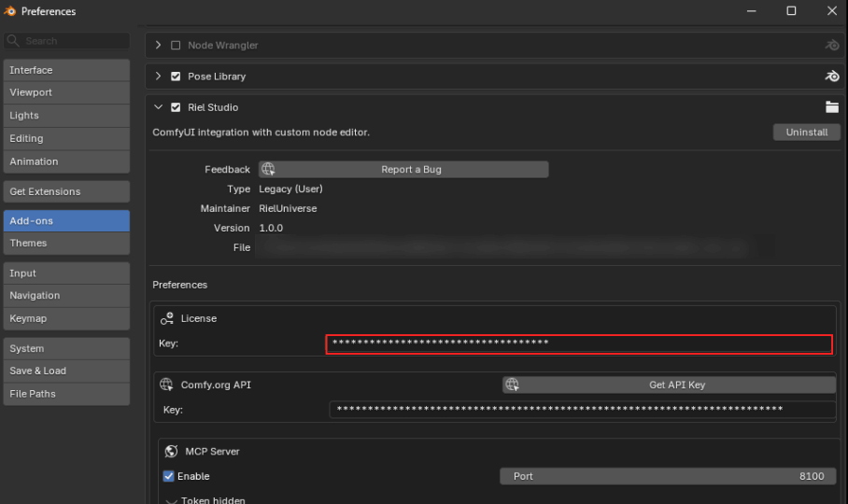
Task: Open the Animation preferences tab
Action: coord(66,161)
